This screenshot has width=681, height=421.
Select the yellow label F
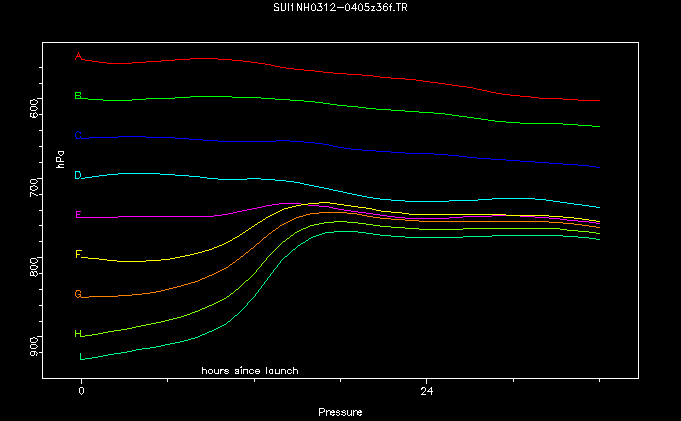click(x=78, y=255)
